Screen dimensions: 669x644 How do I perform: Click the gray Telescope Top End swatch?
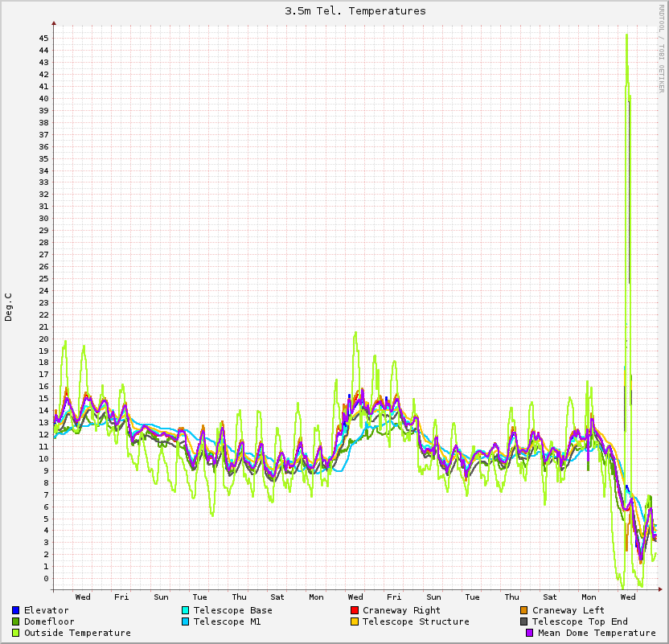point(524,621)
